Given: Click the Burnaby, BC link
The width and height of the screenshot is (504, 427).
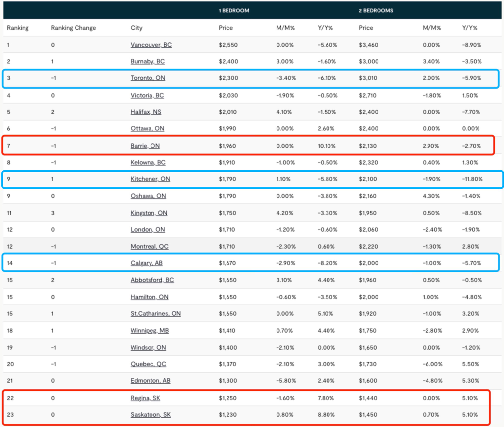Looking at the screenshot, I should click(148, 61).
